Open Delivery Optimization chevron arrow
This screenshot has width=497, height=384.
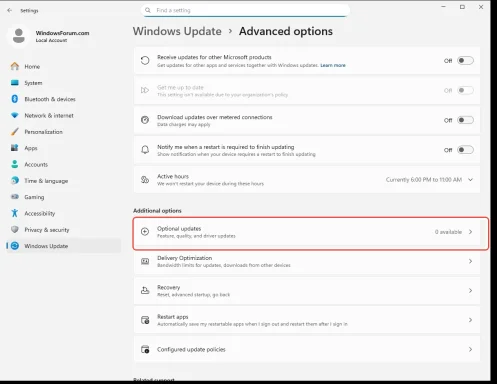(470, 261)
